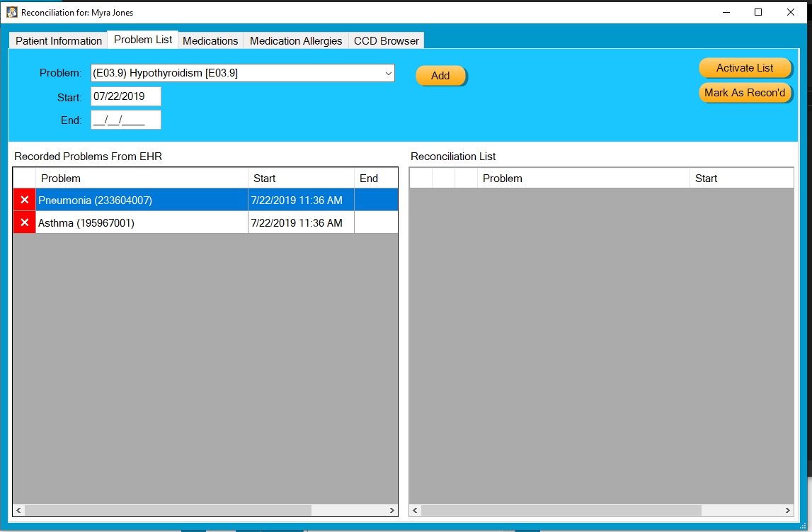This screenshot has height=532, width=812.
Task: Click the Hypothyroidism problem combo box text
Action: coord(165,73)
